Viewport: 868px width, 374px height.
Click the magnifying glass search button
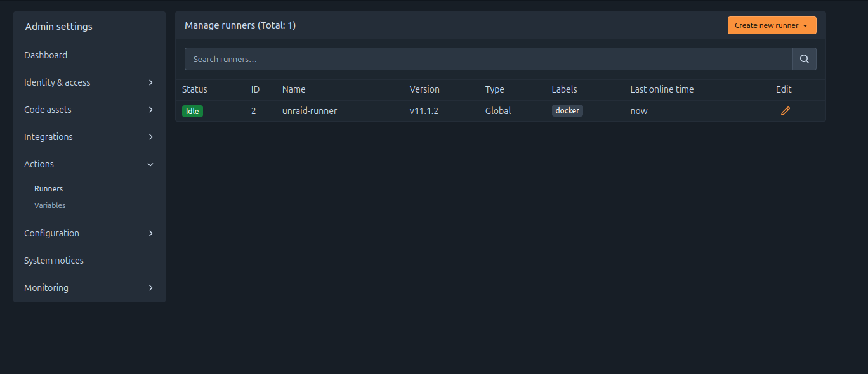click(x=804, y=59)
